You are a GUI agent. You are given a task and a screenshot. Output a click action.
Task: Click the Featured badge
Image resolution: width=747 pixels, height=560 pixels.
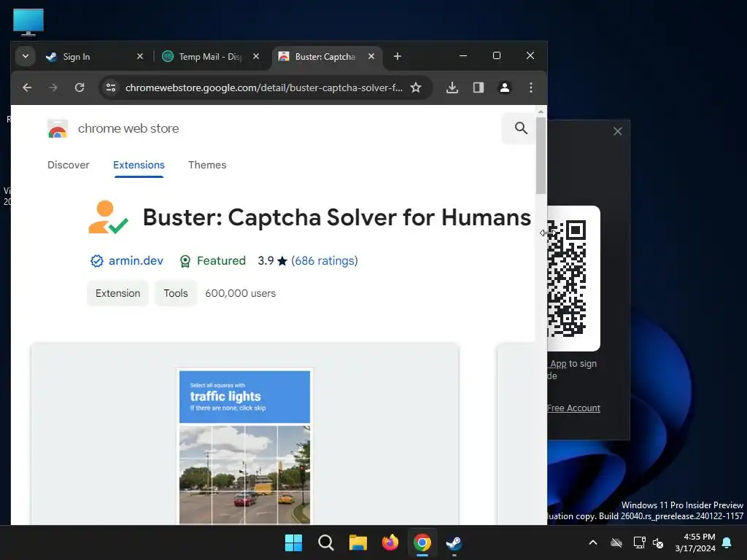point(212,261)
